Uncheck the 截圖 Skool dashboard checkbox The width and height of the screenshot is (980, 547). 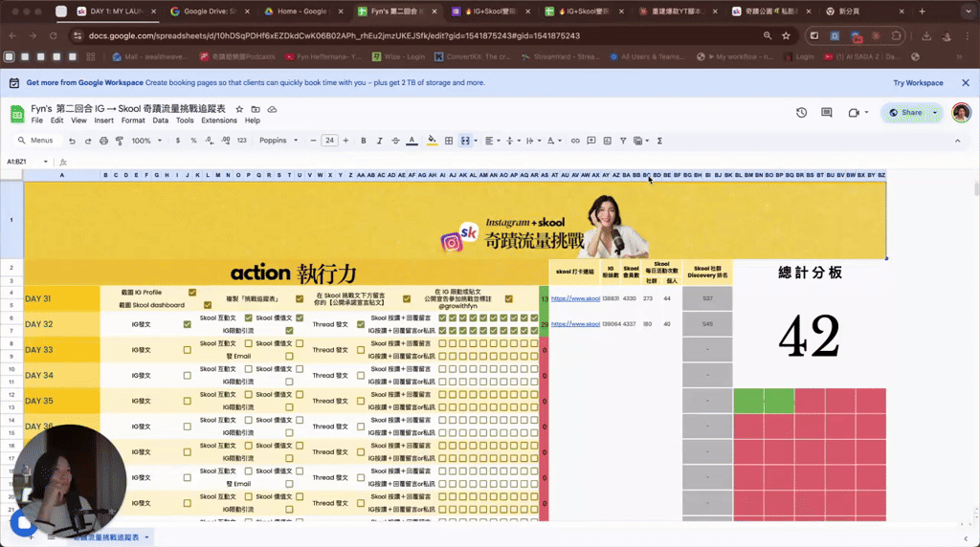coord(208,305)
